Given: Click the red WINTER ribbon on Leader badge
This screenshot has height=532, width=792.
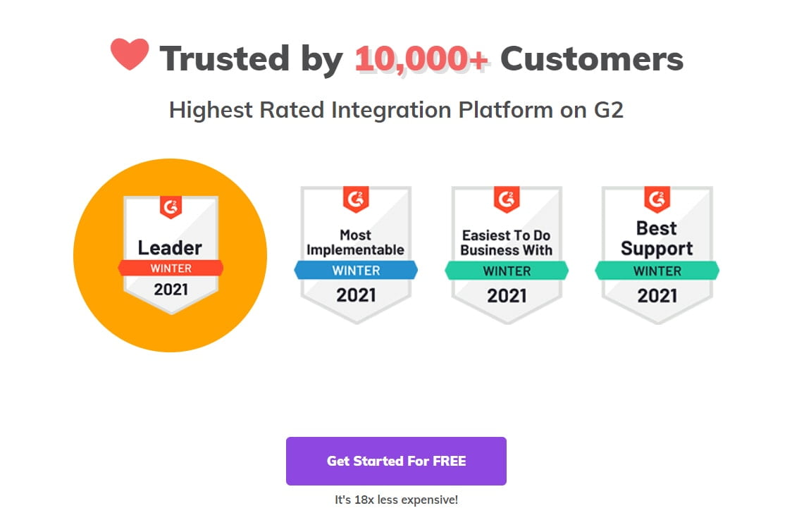Looking at the screenshot, I should 171,268.
